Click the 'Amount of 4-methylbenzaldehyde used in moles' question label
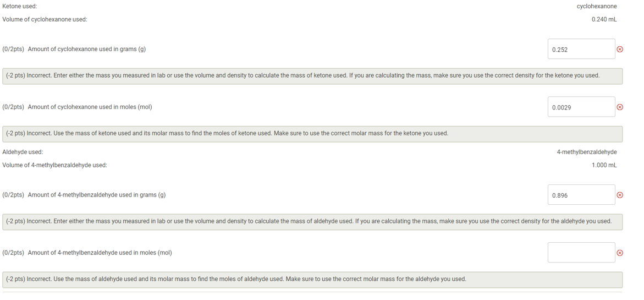The width and height of the screenshot is (644, 300). tap(100, 253)
